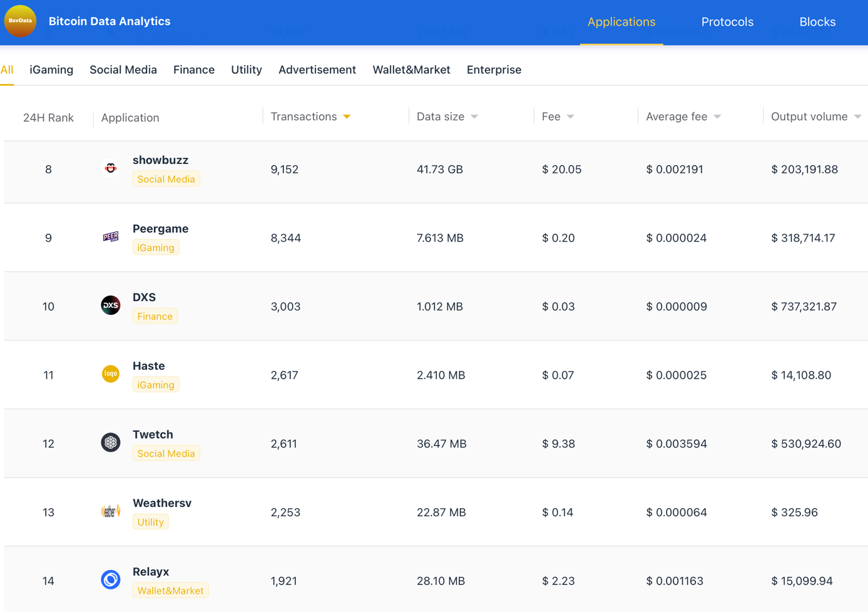Open the Blocks nav tab

(817, 22)
